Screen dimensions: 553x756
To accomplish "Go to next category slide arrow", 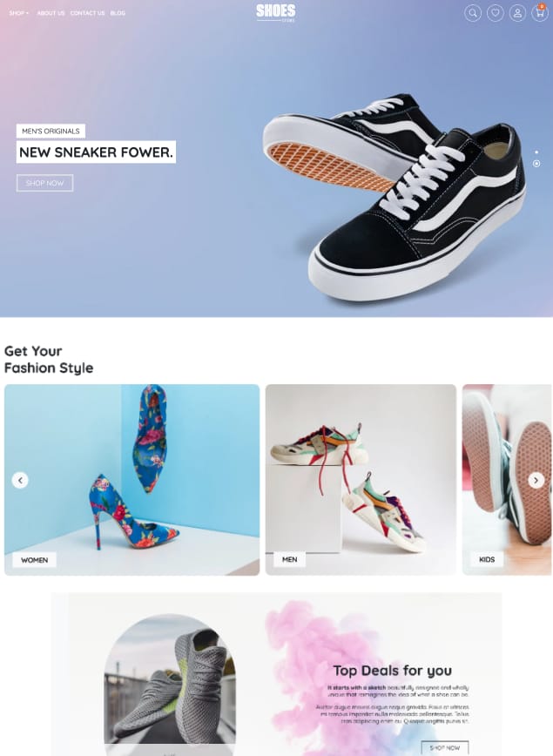I will click(x=536, y=480).
